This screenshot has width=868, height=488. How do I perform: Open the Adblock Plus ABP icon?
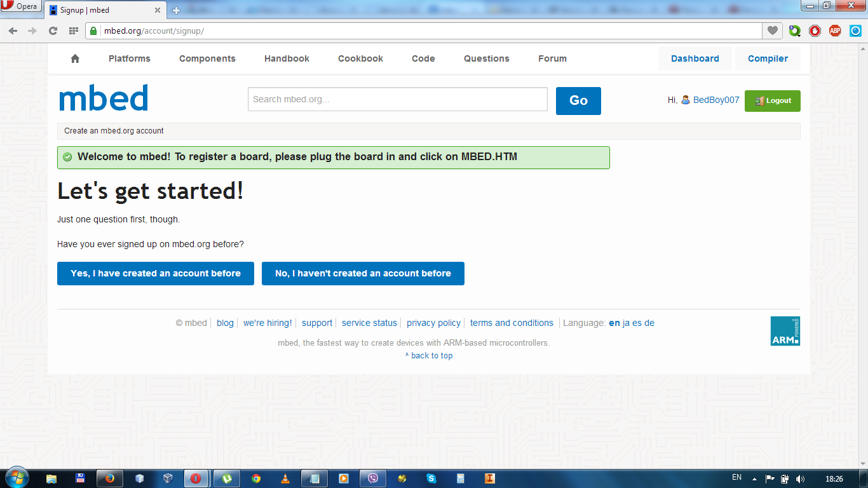[835, 30]
